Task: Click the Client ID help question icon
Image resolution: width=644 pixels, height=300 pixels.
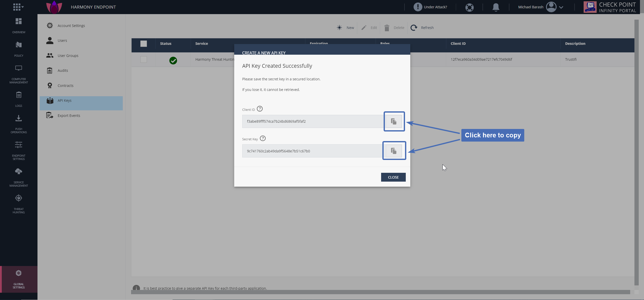Action: (x=260, y=109)
